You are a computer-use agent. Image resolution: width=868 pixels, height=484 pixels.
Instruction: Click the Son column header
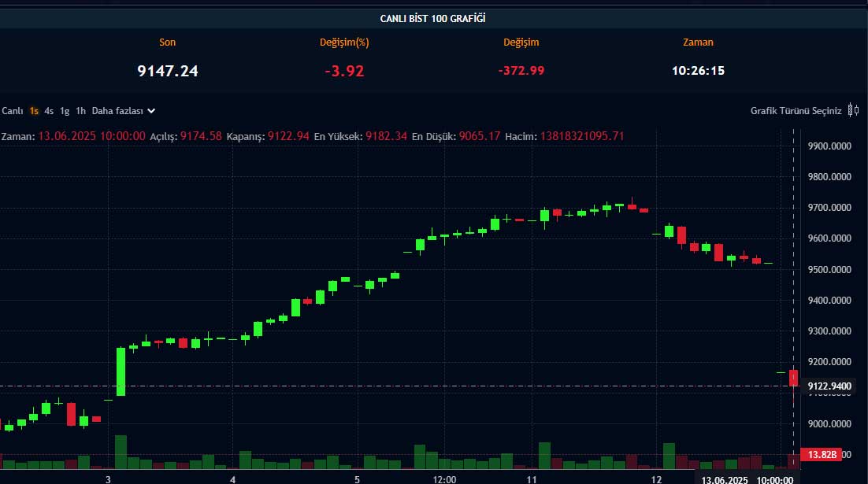tap(167, 42)
